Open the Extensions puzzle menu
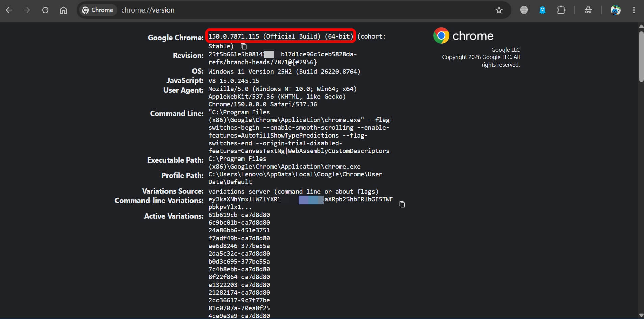Viewport: 644px width, 319px height. tap(561, 10)
